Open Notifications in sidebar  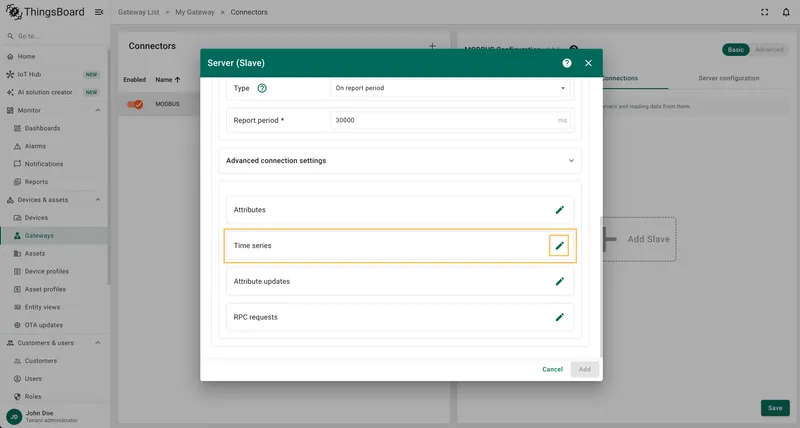coord(54,164)
